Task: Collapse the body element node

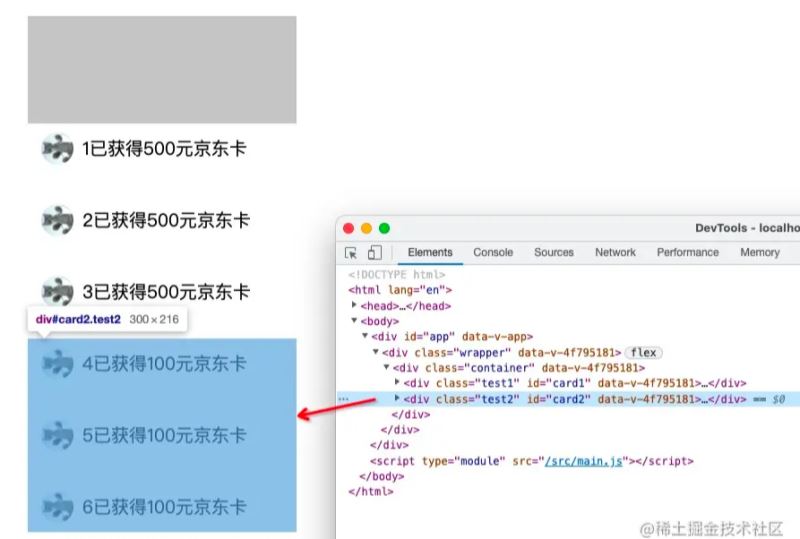Action: [354, 321]
